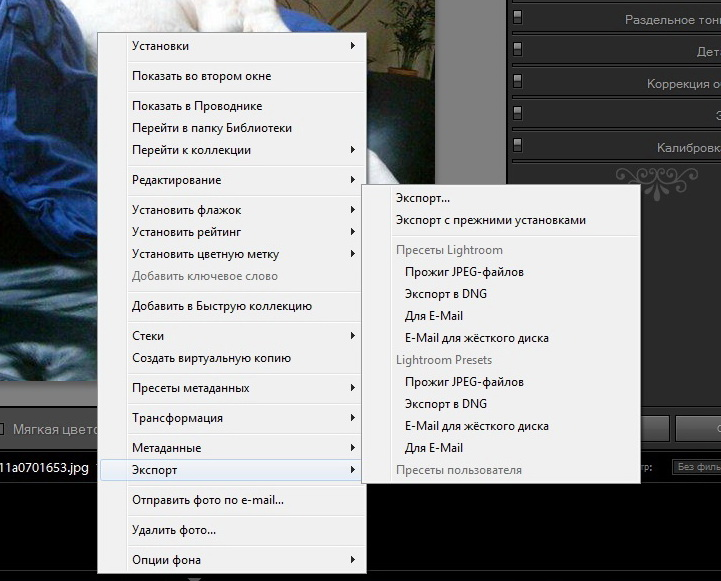Click Отправить фото по e-mail...
Viewport: 721px width, 581px height.
pyautogui.click(x=208, y=500)
